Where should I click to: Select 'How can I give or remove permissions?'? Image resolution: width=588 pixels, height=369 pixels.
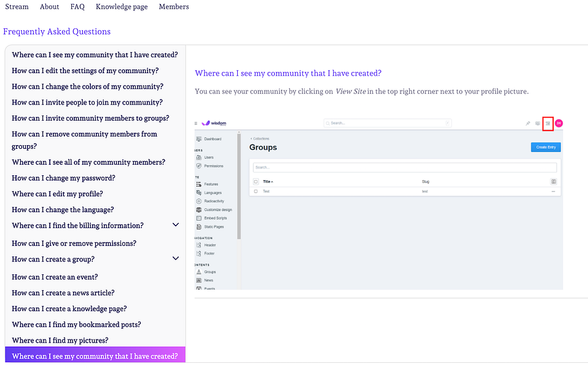74,244
